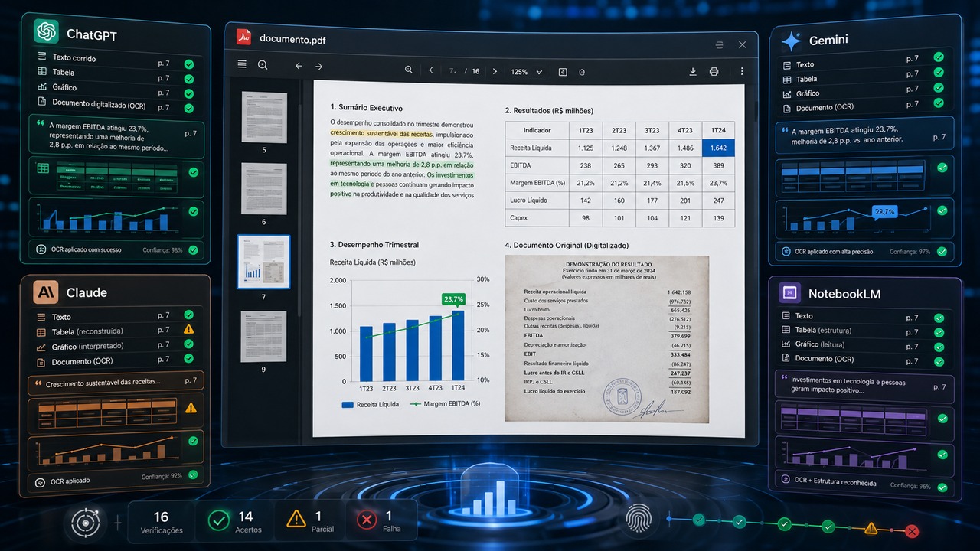Image resolution: width=980 pixels, height=551 pixels.
Task: Click the Gemini sparkle logo
Action: click(x=792, y=40)
